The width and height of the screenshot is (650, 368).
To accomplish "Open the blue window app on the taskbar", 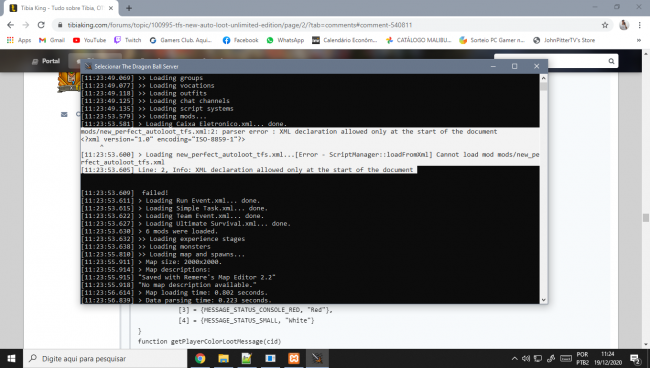I will coord(270,358).
